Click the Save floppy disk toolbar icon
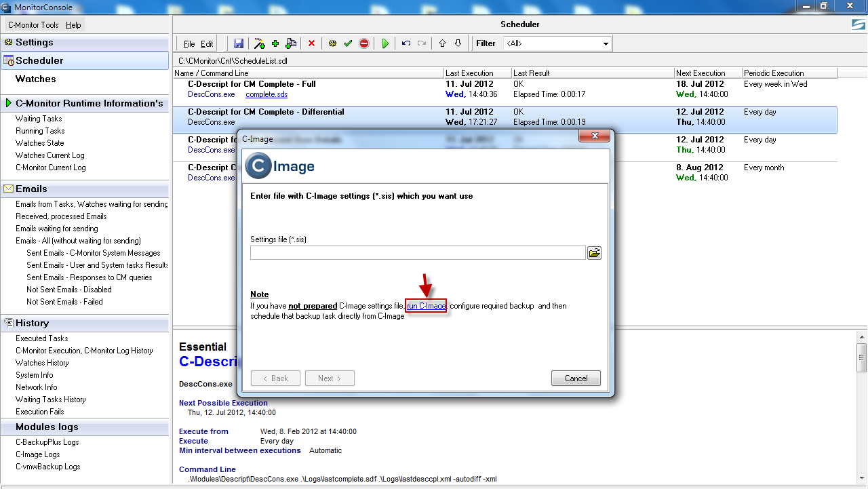Image resolution: width=868 pixels, height=489 pixels. (239, 43)
